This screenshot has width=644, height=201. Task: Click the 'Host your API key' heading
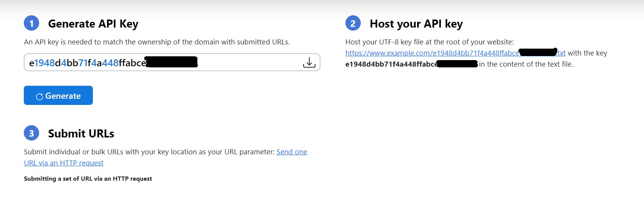416,24
